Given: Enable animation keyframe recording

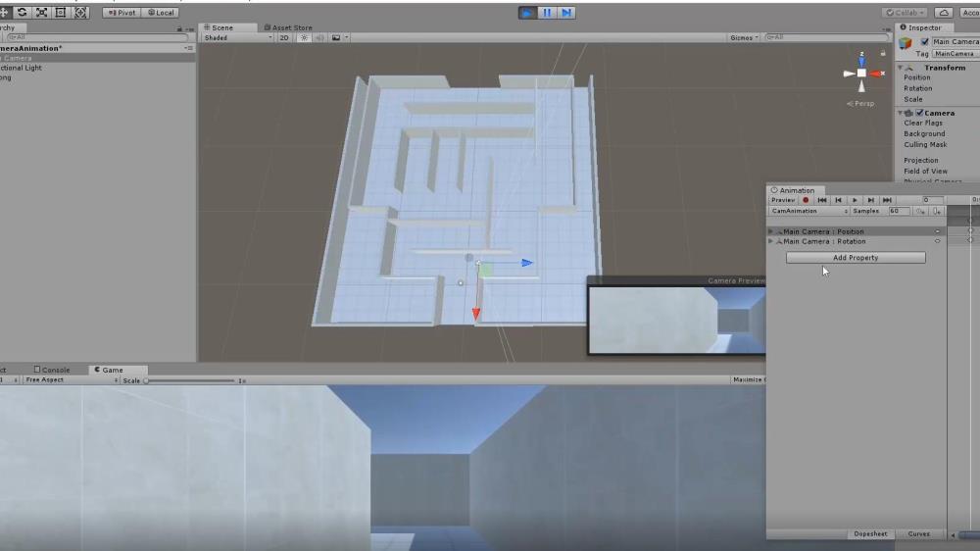Looking at the screenshot, I should [x=806, y=200].
